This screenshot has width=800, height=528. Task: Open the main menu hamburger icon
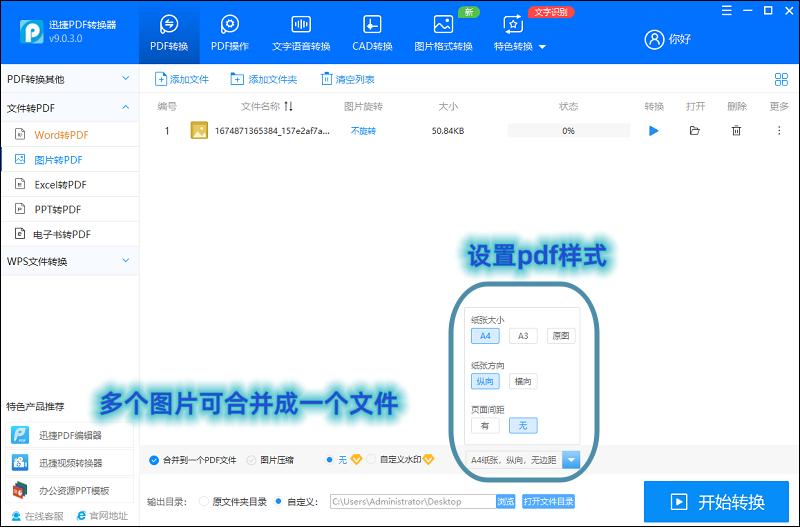[x=727, y=11]
